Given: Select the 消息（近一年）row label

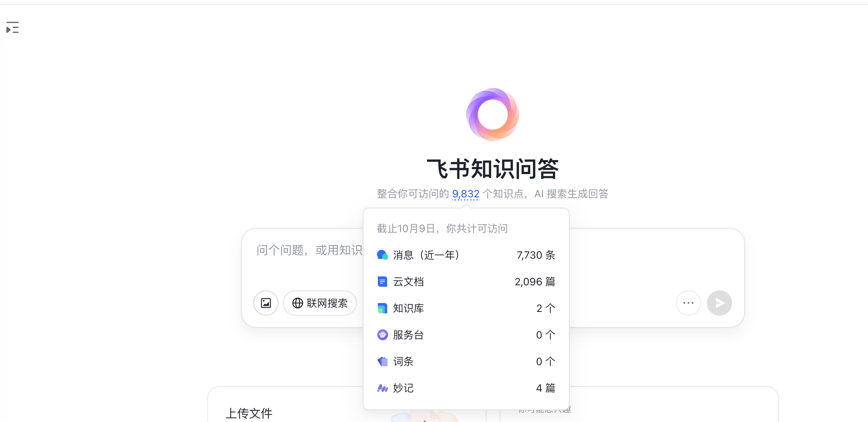Looking at the screenshot, I should click(x=426, y=255).
